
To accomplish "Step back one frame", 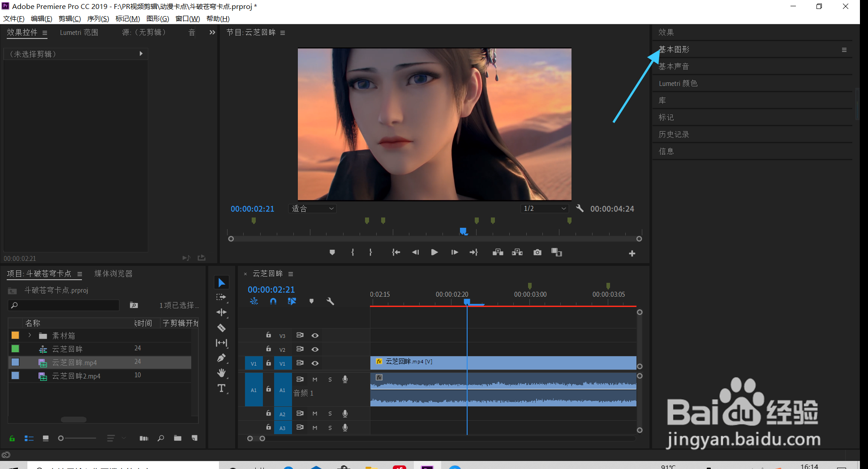I will (x=415, y=252).
